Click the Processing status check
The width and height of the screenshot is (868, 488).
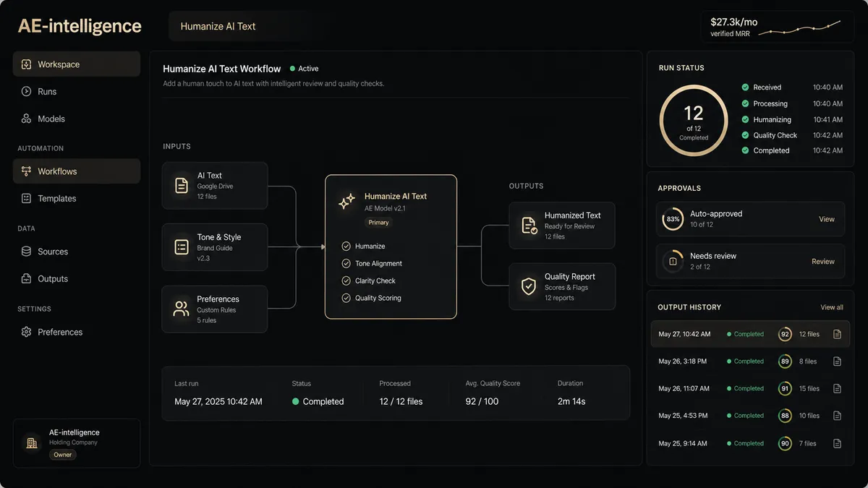[x=745, y=103]
